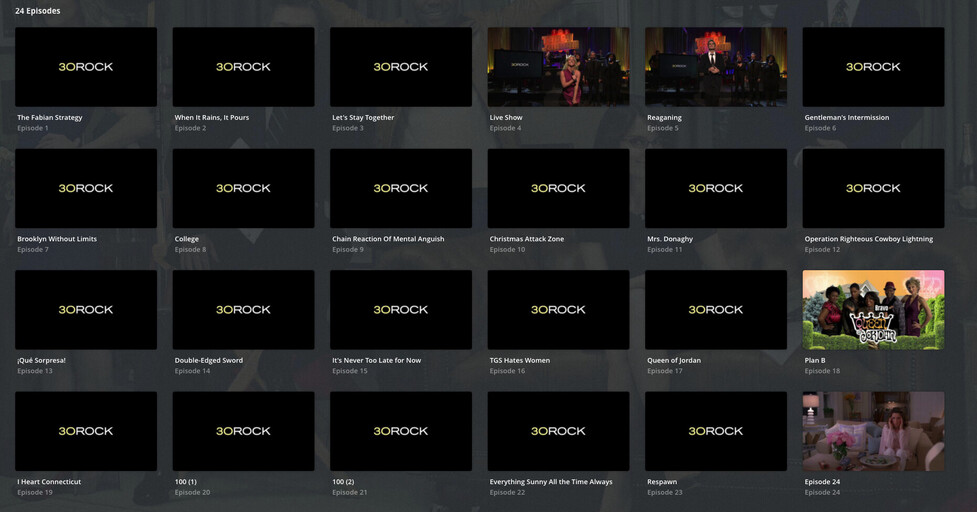This screenshot has height=512, width=977.
Task: Click the 'Episode 22' subtitle label
Action: 507,493
